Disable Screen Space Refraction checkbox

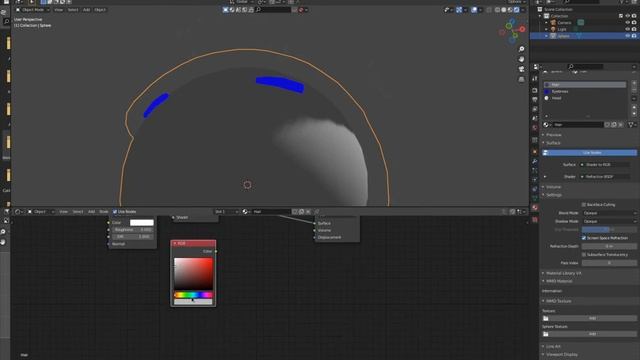(584, 238)
